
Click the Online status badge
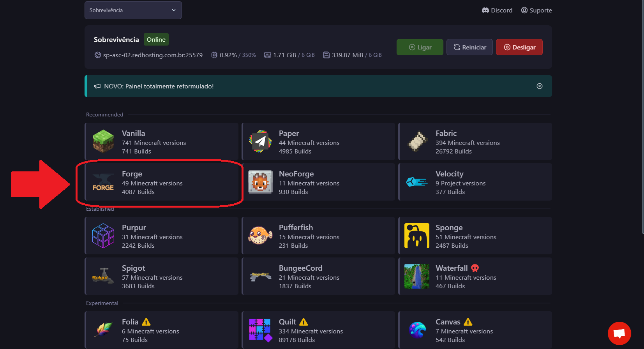pyautogui.click(x=156, y=39)
